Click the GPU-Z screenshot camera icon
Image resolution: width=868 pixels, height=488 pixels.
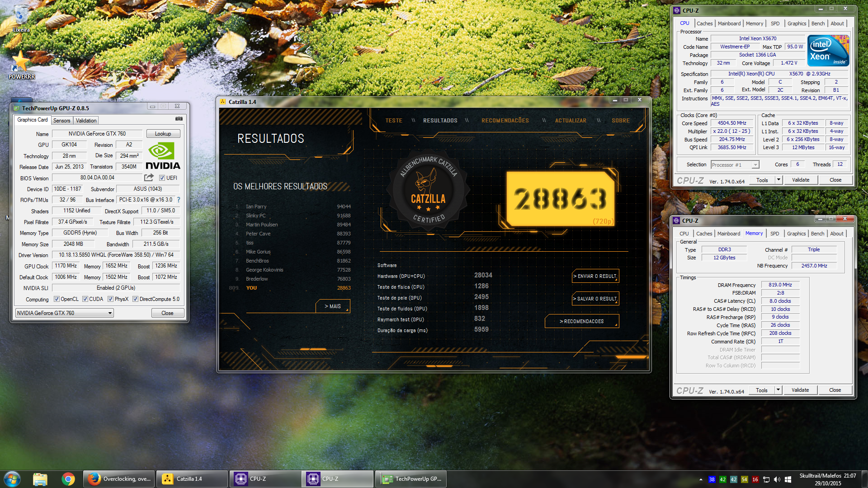179,119
